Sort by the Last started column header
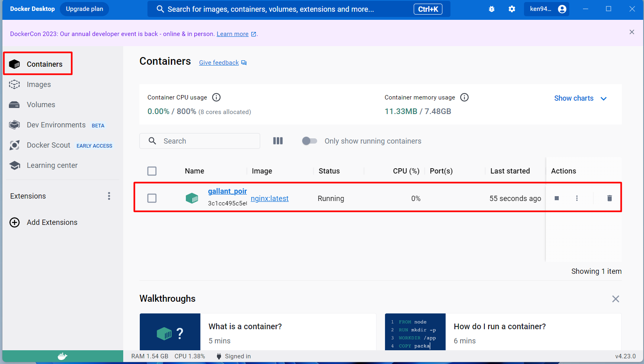The width and height of the screenshot is (644, 364). click(x=510, y=171)
